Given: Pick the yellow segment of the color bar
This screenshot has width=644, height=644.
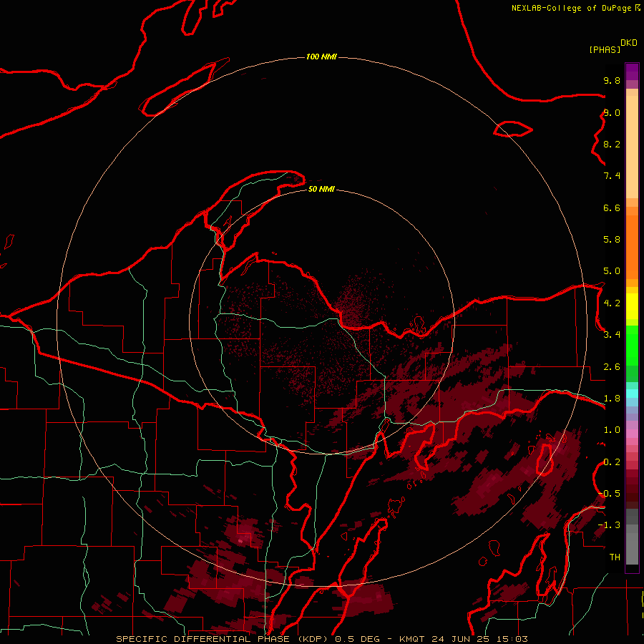Looking at the screenshot, I should pyautogui.click(x=632, y=306).
